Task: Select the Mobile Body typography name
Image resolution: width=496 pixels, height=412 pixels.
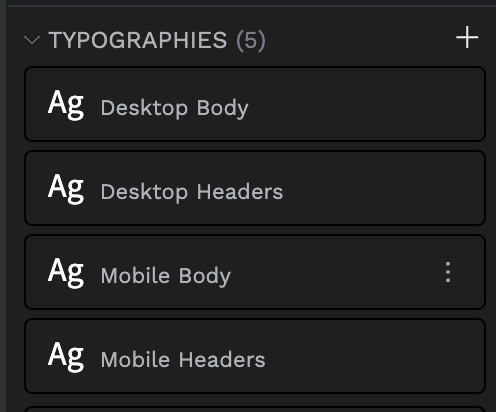Action: 166,276
